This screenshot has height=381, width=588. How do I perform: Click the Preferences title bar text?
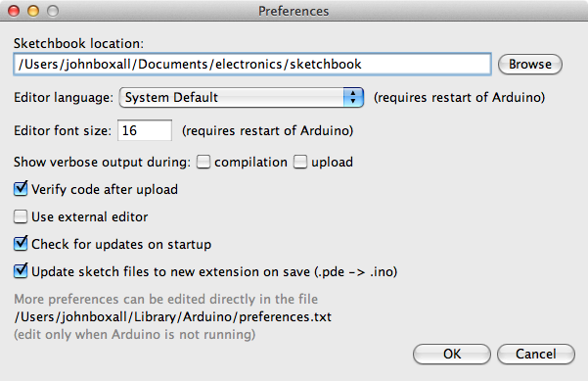pos(294,11)
